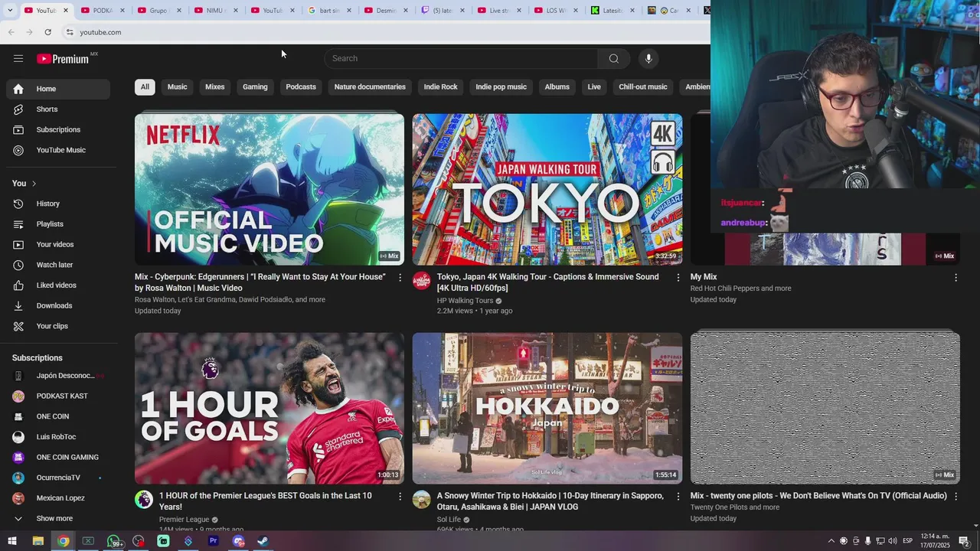Open options for Tokyo Walking Tour video
Viewport: 980px width, 551px height.
[x=678, y=277]
